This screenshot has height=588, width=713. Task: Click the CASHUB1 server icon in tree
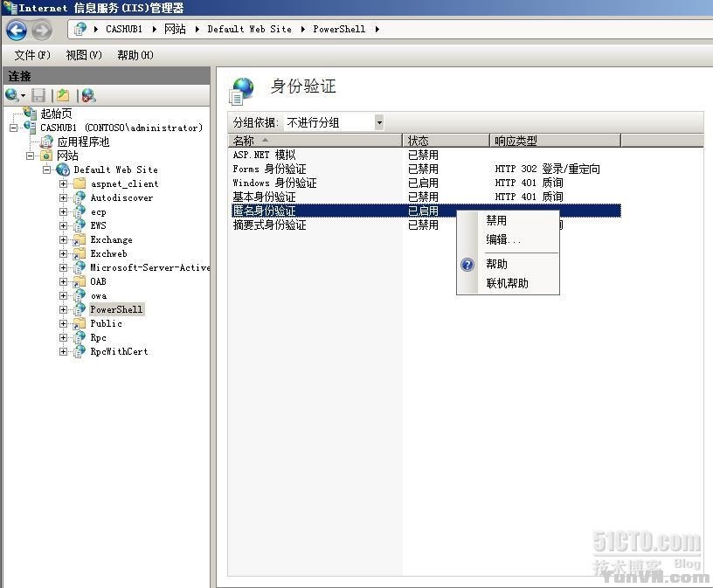point(30,127)
